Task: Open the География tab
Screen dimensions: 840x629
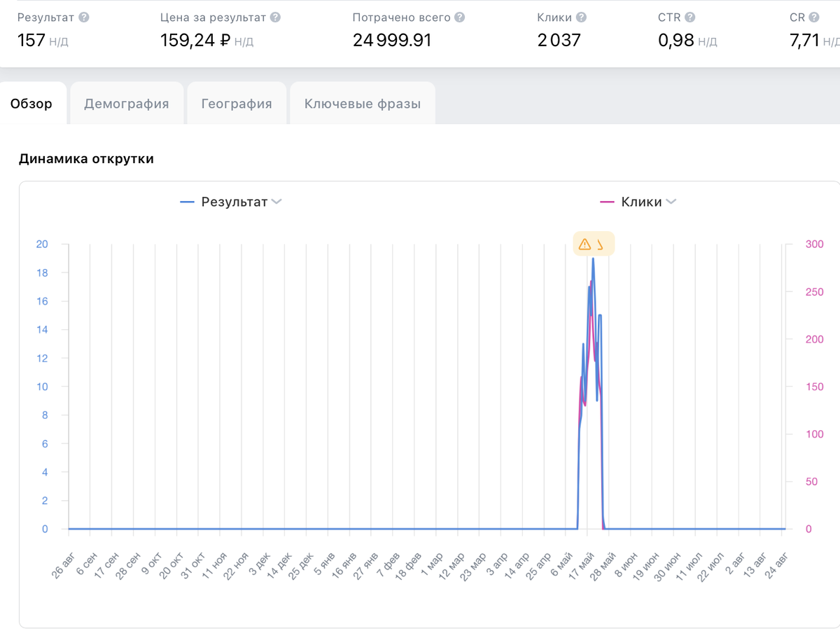Action: pos(237,104)
